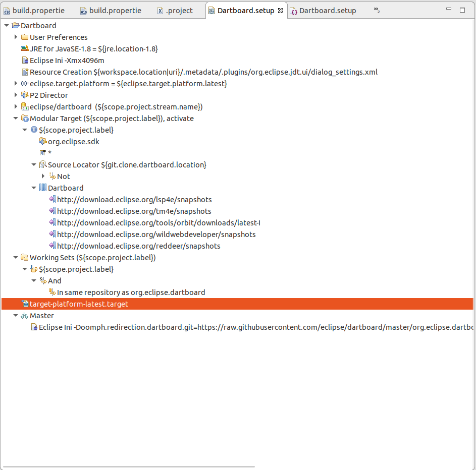Select the lsp4e/snapshots URL row
476x470 pixels.
(134, 200)
